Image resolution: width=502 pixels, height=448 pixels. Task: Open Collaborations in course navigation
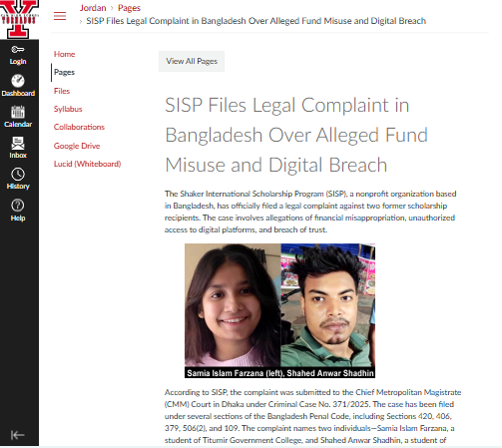[x=79, y=127]
